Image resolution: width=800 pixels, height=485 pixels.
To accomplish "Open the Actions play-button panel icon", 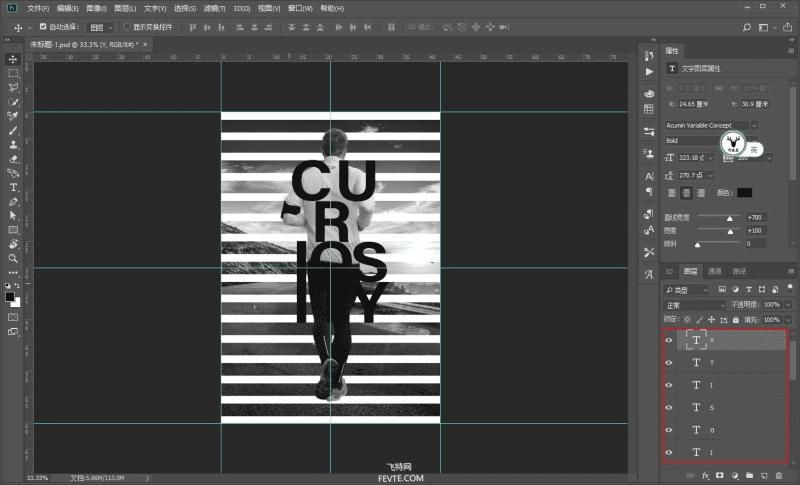I will point(649,72).
